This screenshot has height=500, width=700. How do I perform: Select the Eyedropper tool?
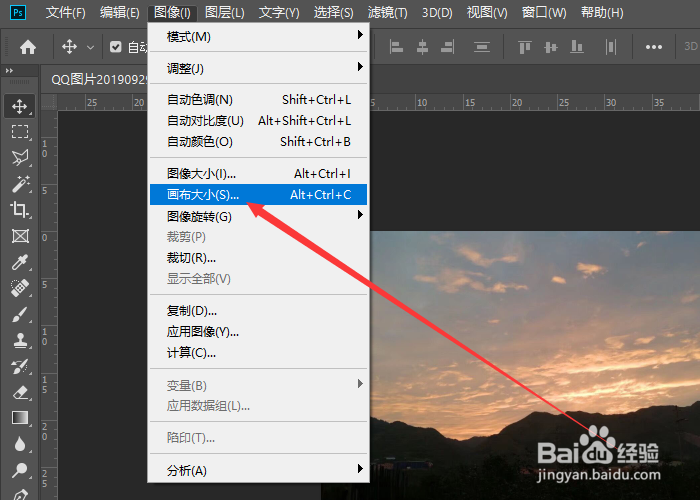pyautogui.click(x=20, y=262)
